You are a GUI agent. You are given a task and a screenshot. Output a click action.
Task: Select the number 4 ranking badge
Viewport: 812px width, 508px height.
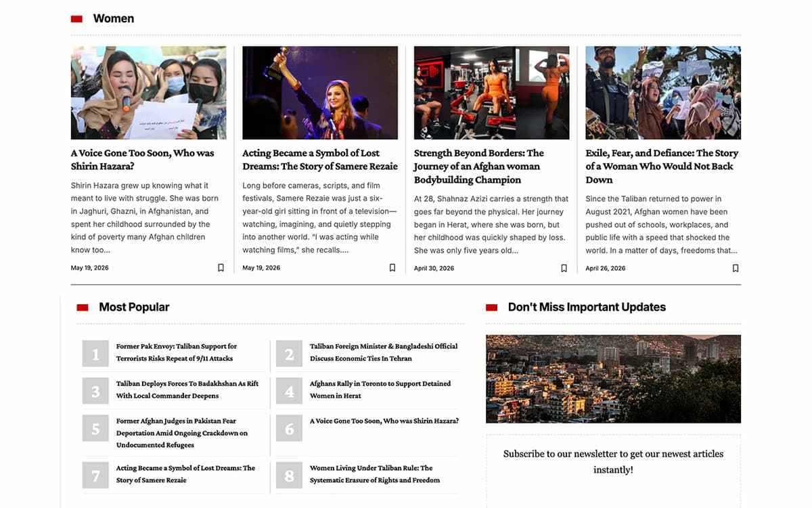click(x=289, y=391)
